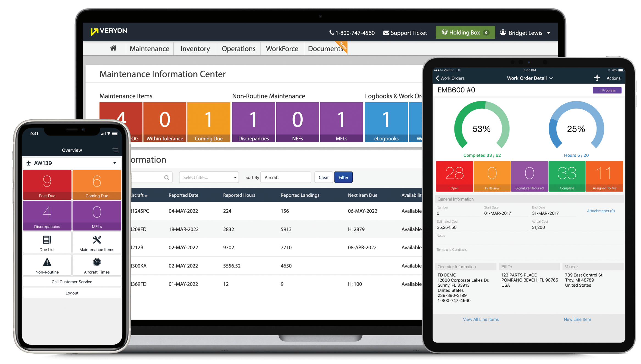This screenshot has height=364, width=641.
Task: Click the Support Ticket email icon
Action: [386, 33]
